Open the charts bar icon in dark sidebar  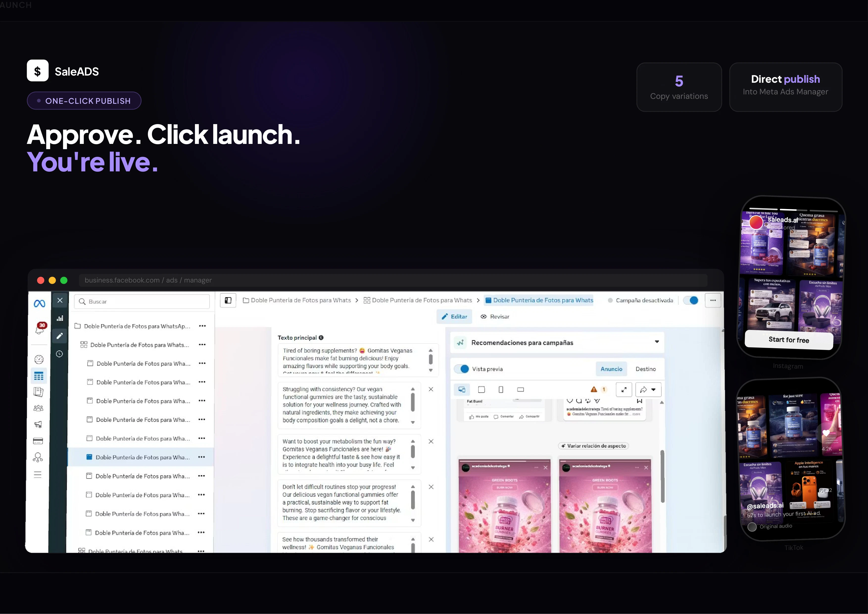click(60, 318)
